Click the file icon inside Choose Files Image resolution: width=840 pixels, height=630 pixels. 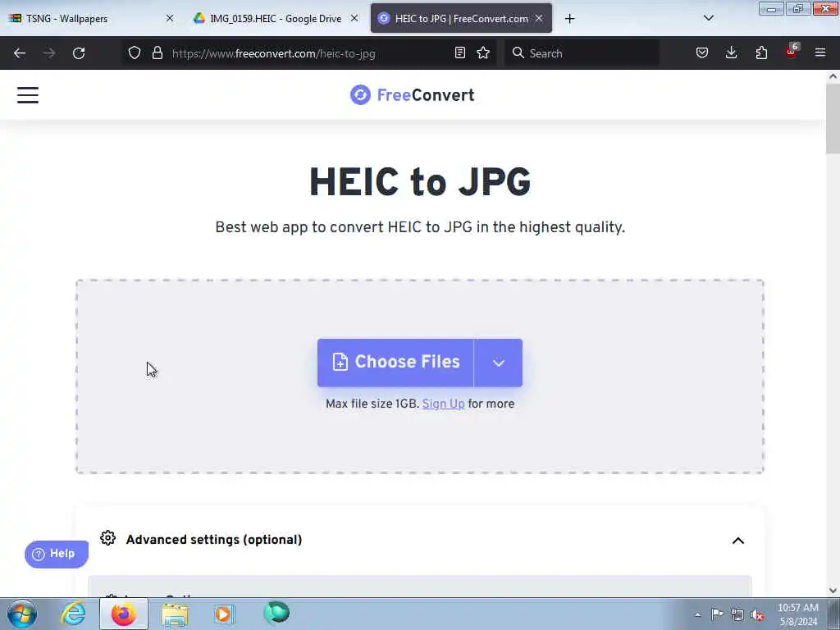click(x=340, y=362)
